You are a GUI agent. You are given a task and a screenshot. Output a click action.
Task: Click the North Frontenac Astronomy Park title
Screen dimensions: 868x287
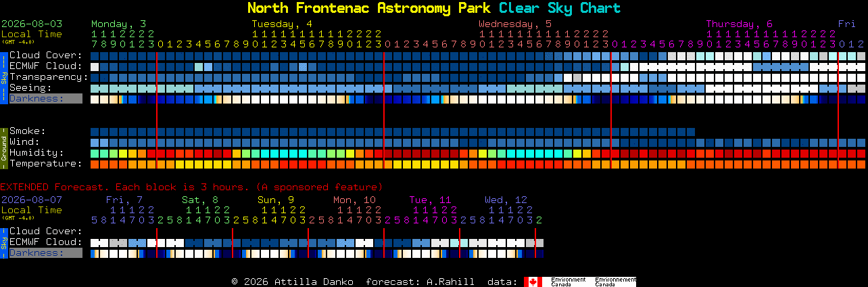(x=370, y=8)
